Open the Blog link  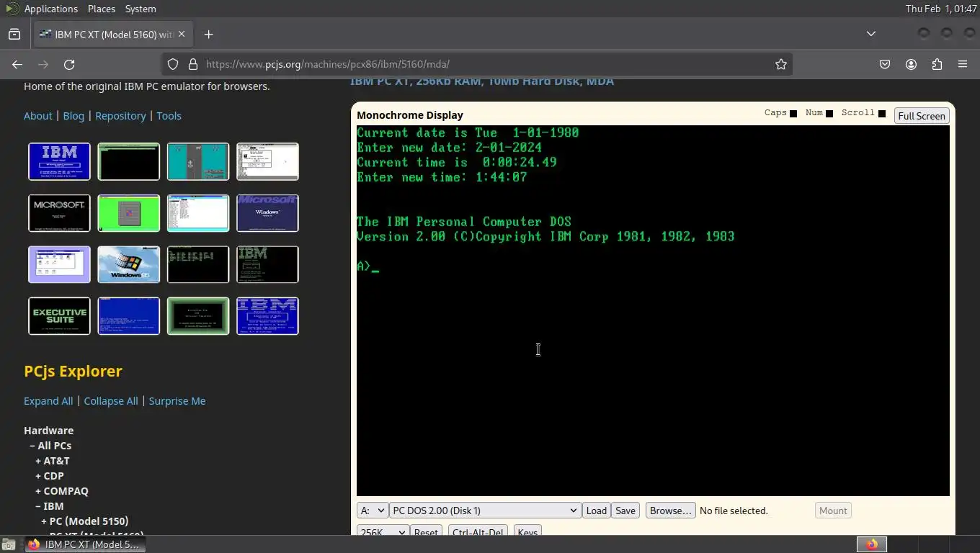click(73, 116)
